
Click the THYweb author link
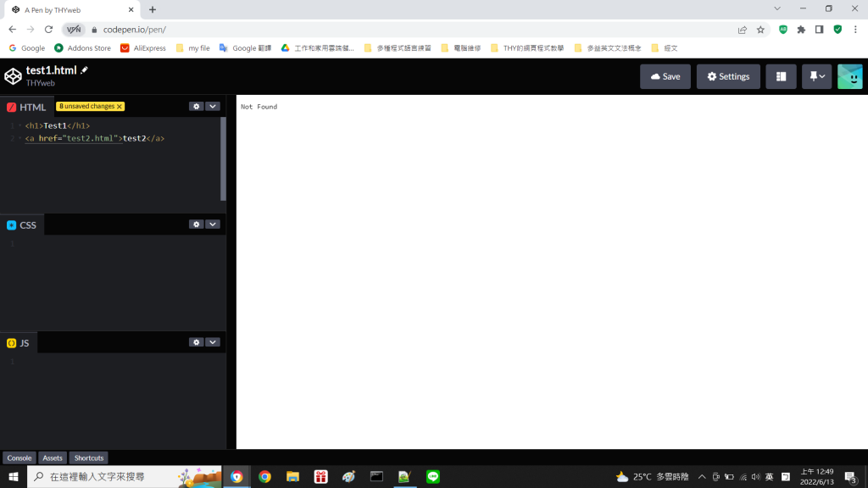click(x=41, y=83)
